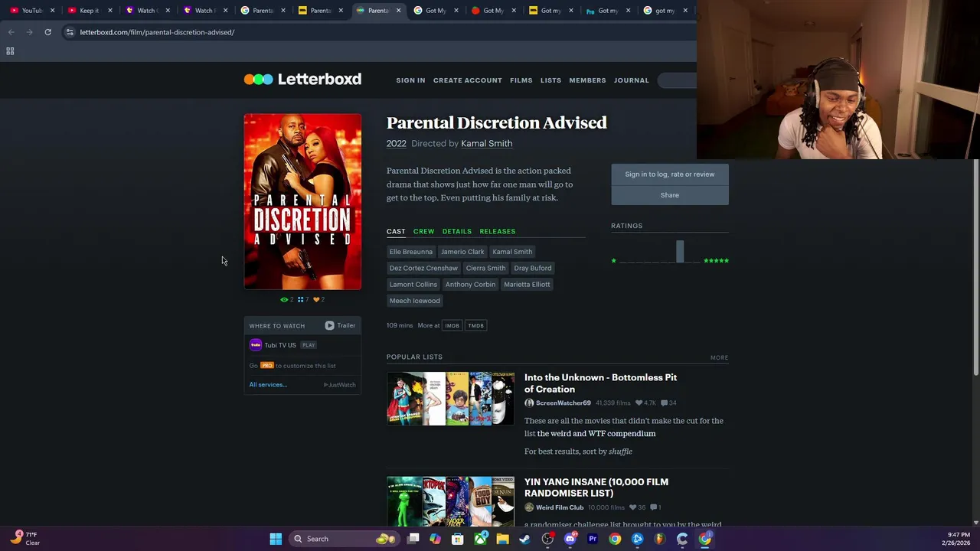Select cast member Marietta Elliott
The width and height of the screenshot is (980, 551).
click(x=527, y=285)
